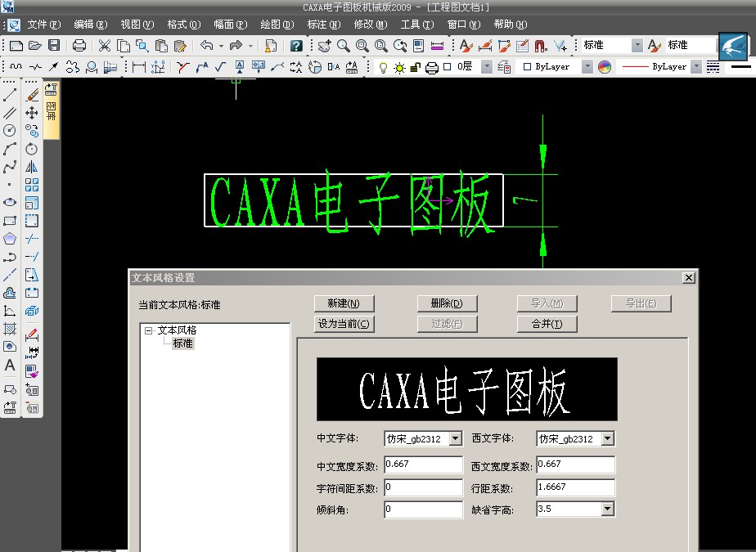Image resolution: width=756 pixels, height=552 pixels.
Task: Select 标准 in the text style tree
Action: point(183,343)
